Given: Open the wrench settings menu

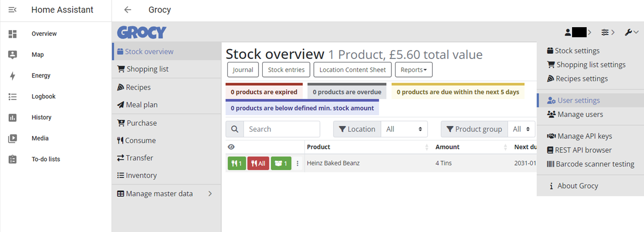Looking at the screenshot, I should [631, 32].
